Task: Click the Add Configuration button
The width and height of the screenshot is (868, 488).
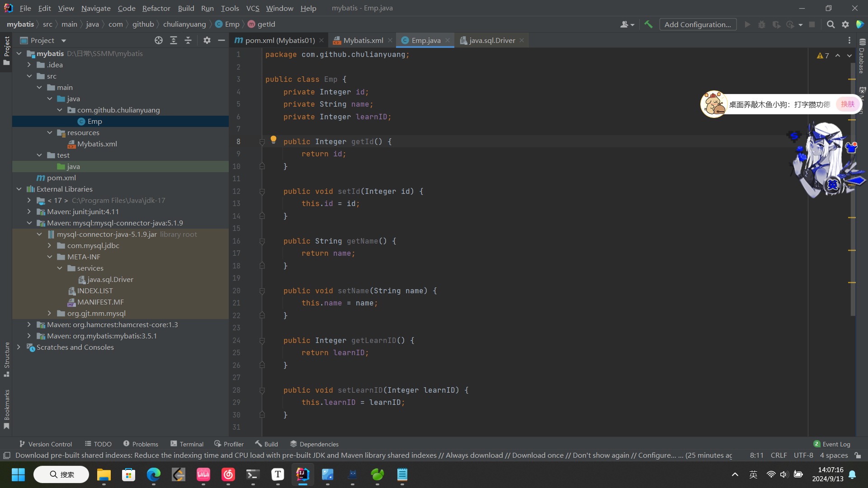Action: click(698, 24)
